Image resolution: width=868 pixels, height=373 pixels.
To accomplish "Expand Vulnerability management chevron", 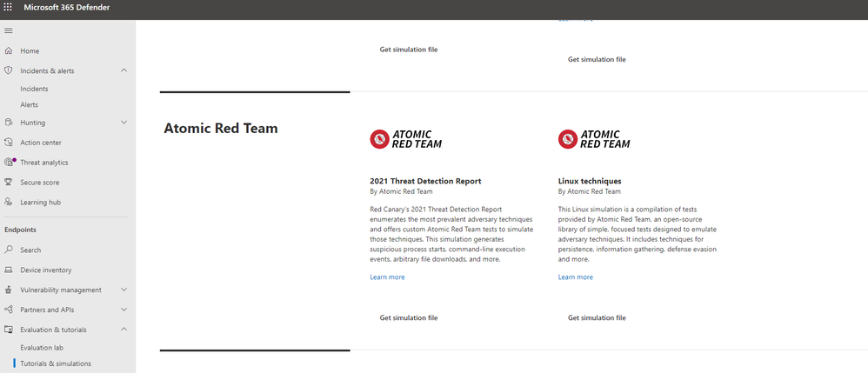I will pos(124,290).
